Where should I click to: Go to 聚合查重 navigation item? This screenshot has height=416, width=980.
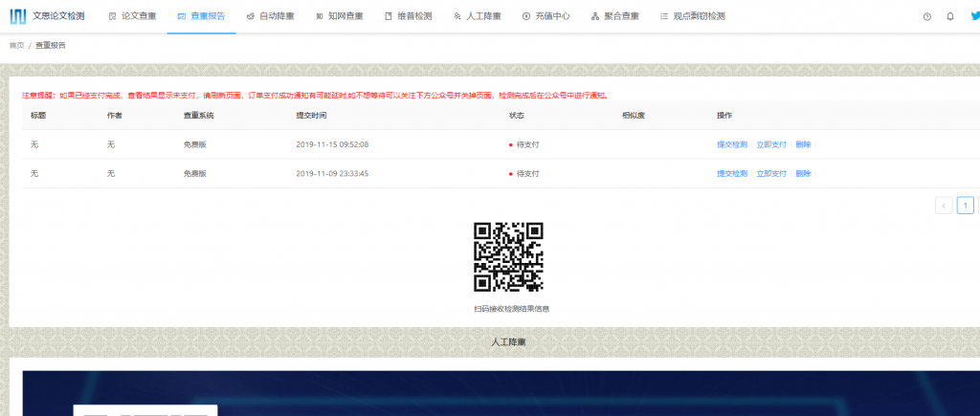click(615, 16)
